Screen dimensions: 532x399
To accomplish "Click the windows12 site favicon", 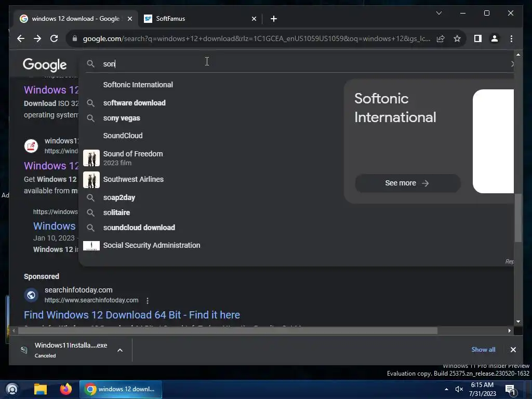I will [31, 146].
